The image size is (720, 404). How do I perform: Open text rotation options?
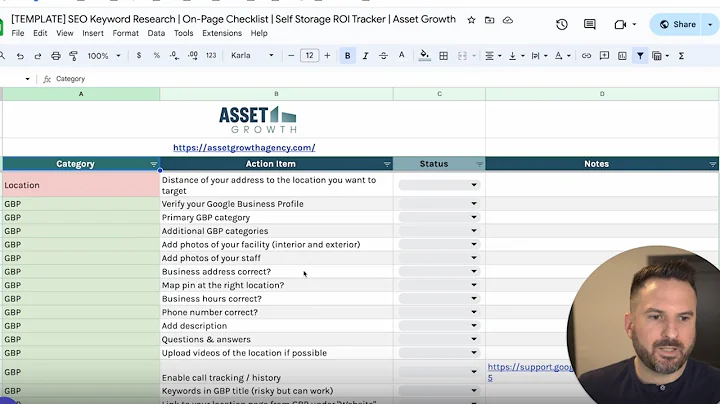pyautogui.click(x=562, y=56)
